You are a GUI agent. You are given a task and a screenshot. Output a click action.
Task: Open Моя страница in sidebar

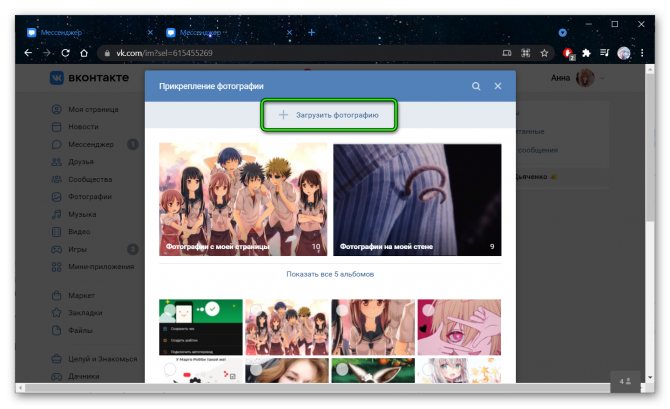tap(85, 109)
